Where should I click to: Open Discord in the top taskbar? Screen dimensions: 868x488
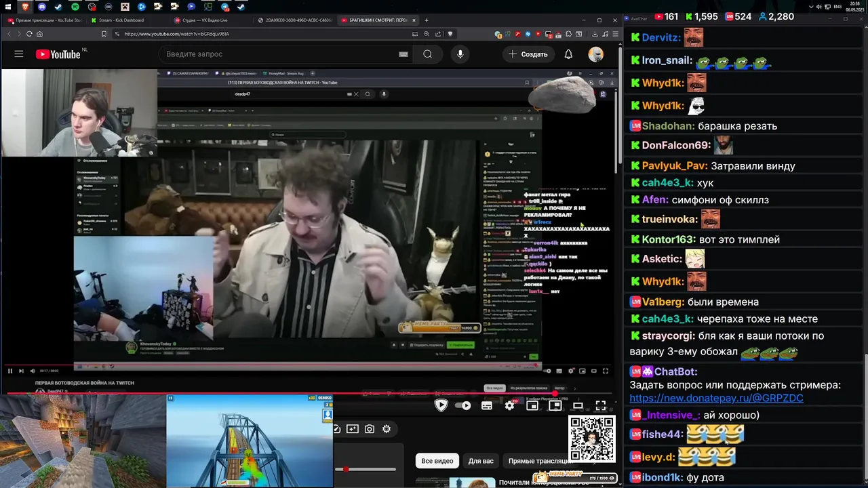[42, 7]
